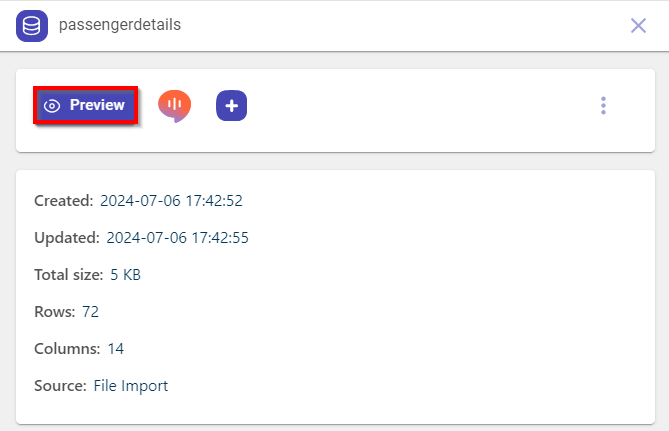
Task: Click the eye icon inside Preview
Action: coord(53,105)
